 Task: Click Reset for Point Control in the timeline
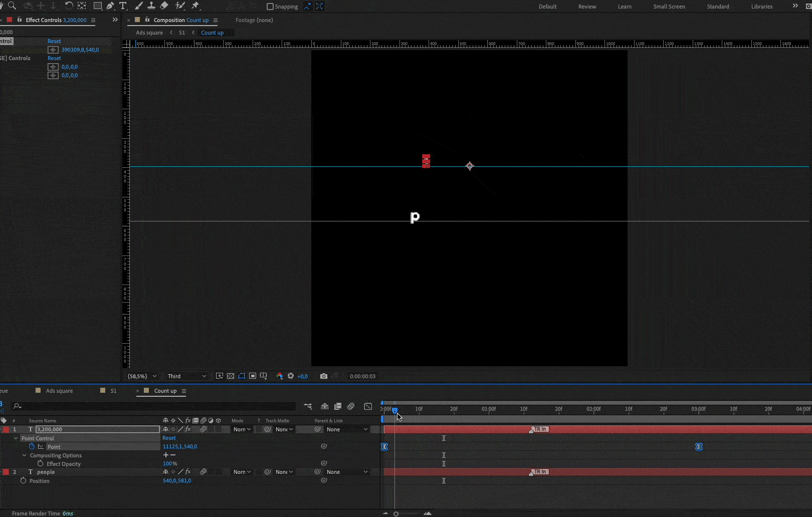point(169,438)
